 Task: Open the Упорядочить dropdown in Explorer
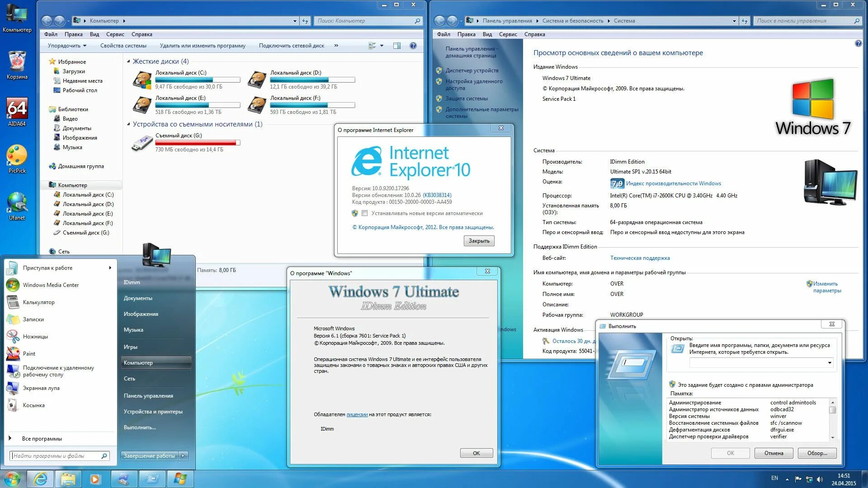pyautogui.click(x=67, y=46)
